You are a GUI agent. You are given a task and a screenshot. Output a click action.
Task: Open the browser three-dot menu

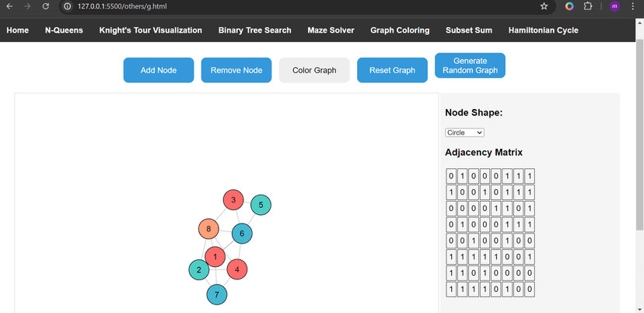[x=634, y=6]
